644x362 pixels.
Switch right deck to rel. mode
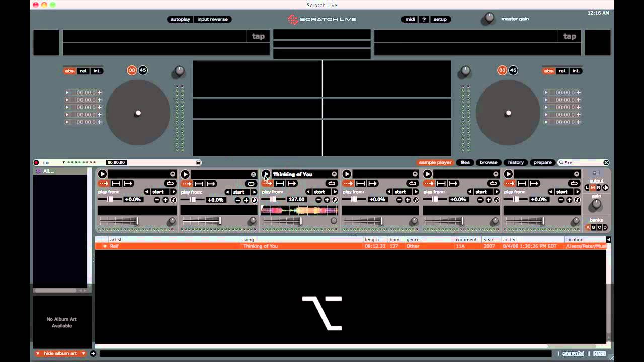click(562, 71)
